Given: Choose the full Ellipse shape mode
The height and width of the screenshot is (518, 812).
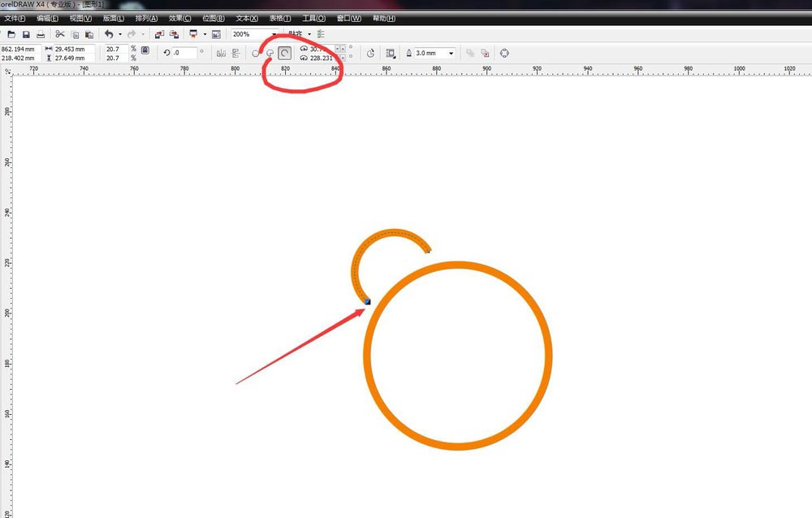Looking at the screenshot, I should [256, 54].
